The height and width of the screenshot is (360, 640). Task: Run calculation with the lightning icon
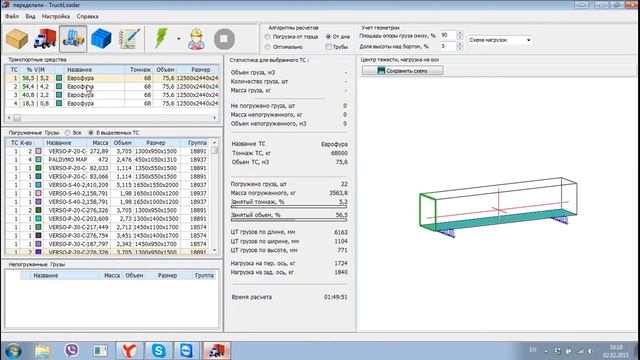(x=161, y=39)
